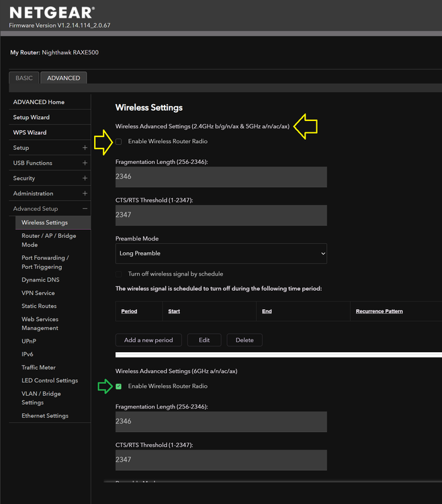Go to VPN Service settings

click(38, 293)
